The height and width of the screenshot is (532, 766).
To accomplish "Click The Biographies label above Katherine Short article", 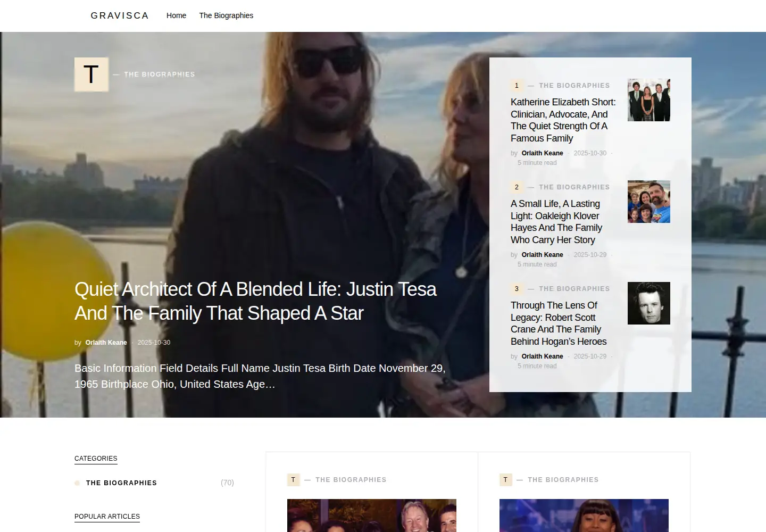I will click(x=574, y=86).
